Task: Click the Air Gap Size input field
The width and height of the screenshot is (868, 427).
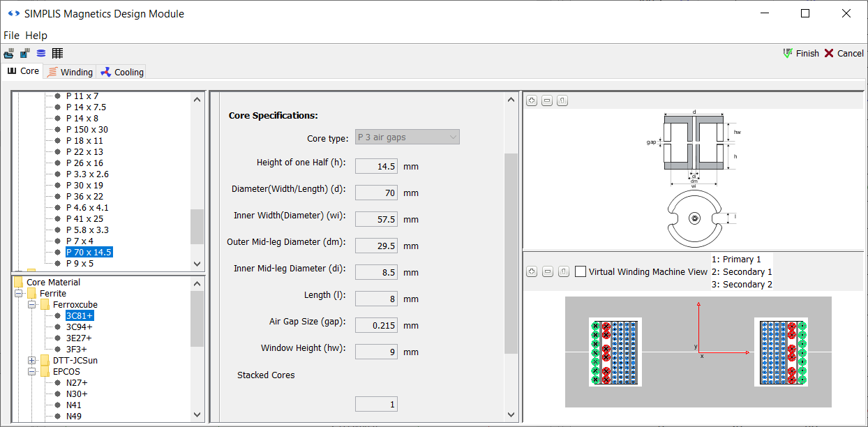Action: point(376,326)
